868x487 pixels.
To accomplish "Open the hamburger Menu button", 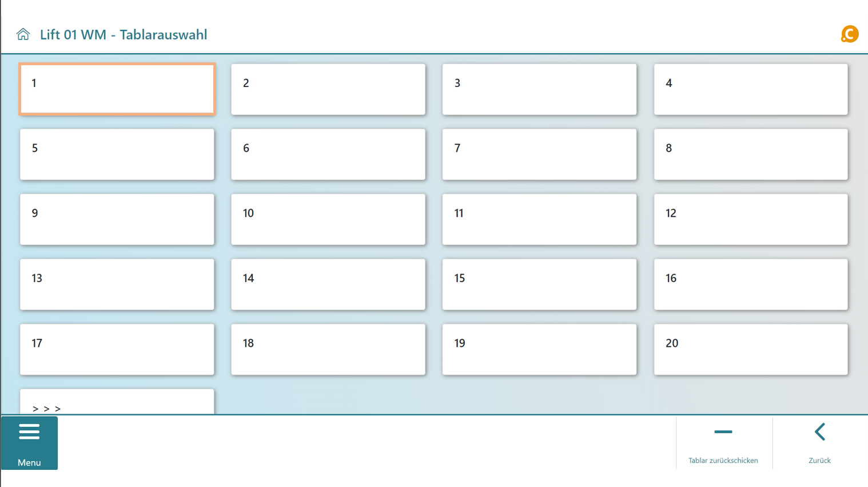I will (29, 442).
